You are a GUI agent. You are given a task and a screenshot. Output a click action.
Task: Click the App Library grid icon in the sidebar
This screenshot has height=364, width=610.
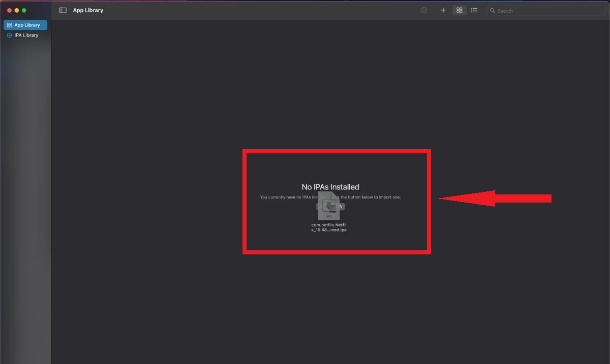pos(9,24)
